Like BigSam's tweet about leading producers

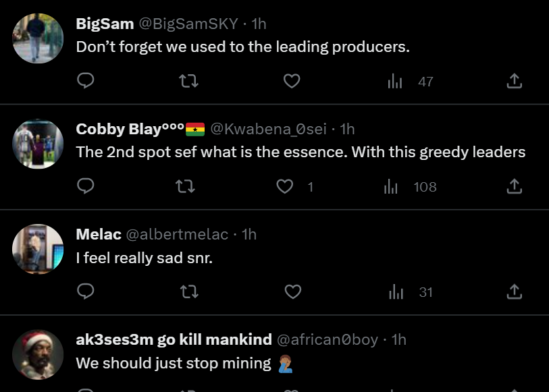(291, 82)
